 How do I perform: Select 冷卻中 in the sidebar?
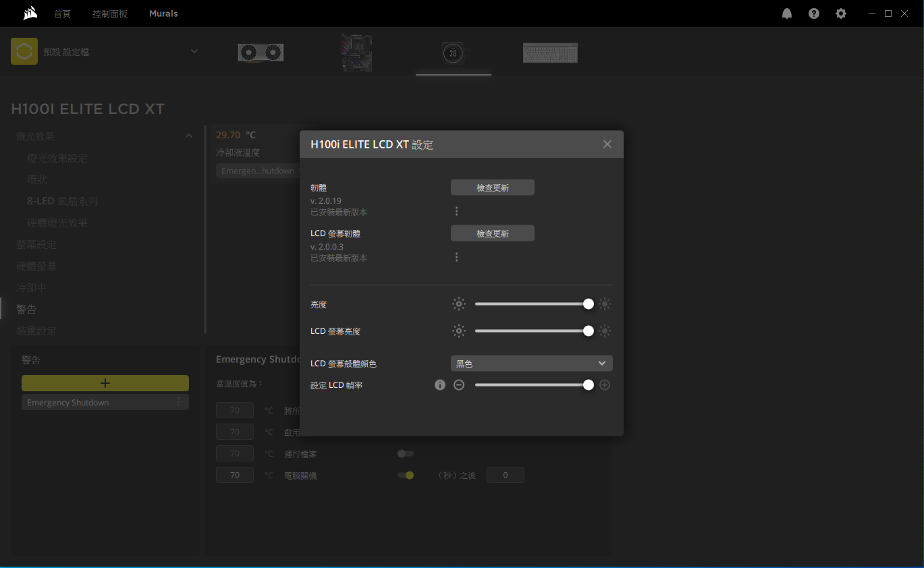[32, 287]
